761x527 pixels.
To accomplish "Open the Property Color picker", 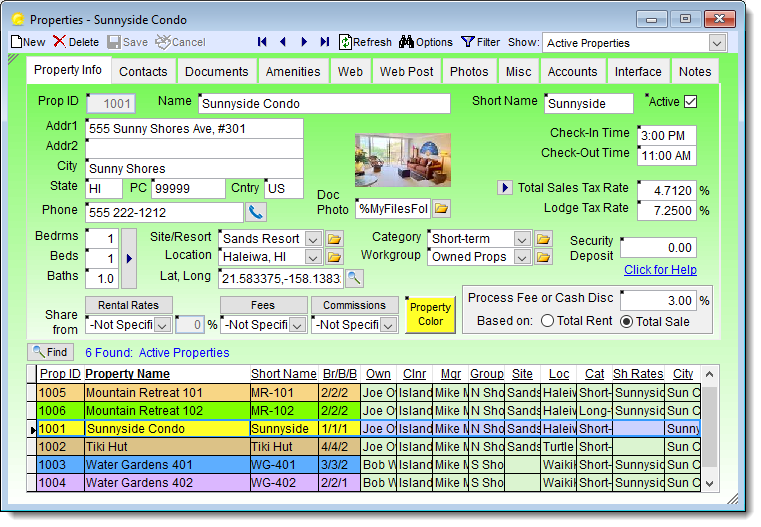I will [x=430, y=314].
